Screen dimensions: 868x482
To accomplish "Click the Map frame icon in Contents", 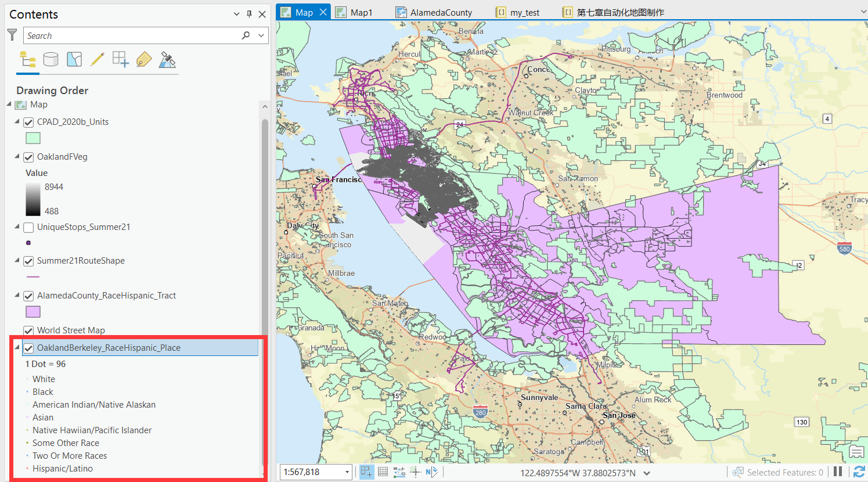I will tap(21, 105).
